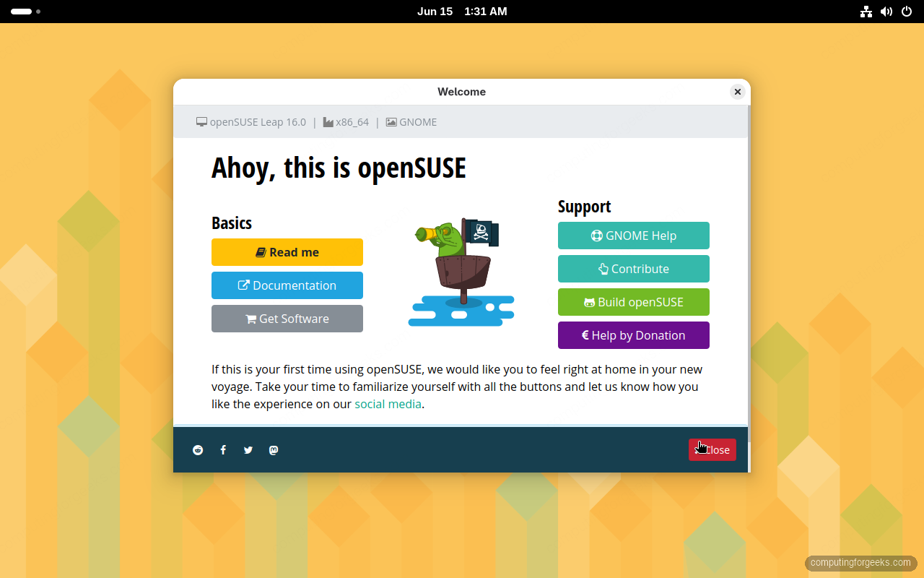This screenshot has width=924, height=578.
Task: Click the Basics heading
Action: (x=232, y=223)
